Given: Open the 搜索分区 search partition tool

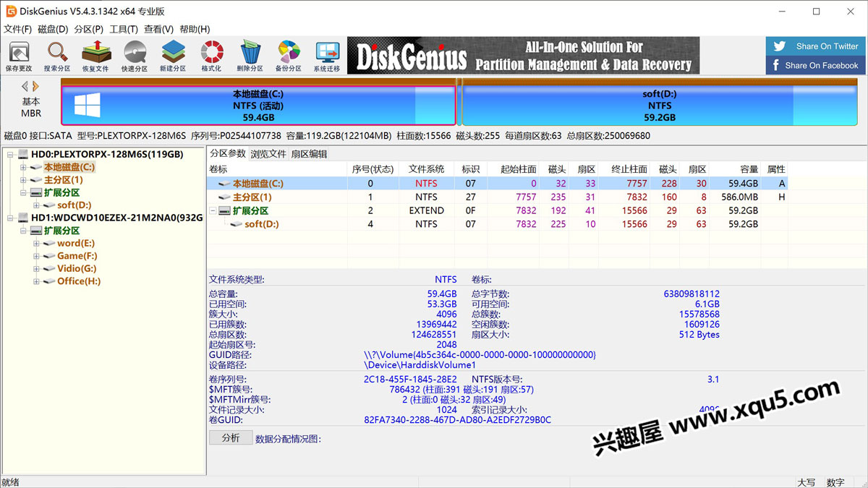Looking at the screenshot, I should (x=57, y=56).
